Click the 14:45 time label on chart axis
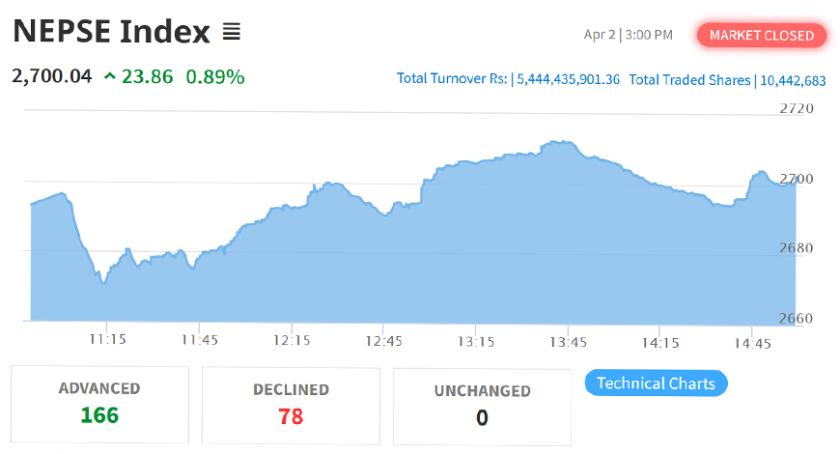This screenshot has width=840, height=454. coord(752,341)
